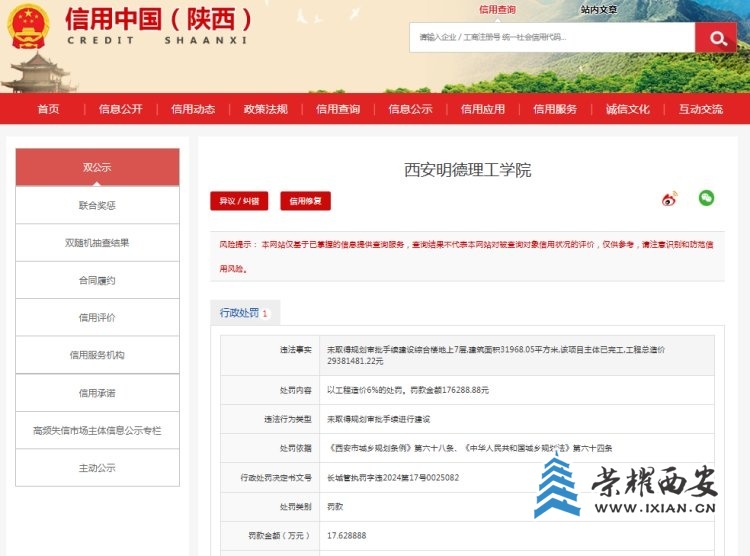
Task: Share via the WeChat icon
Action: (706, 198)
